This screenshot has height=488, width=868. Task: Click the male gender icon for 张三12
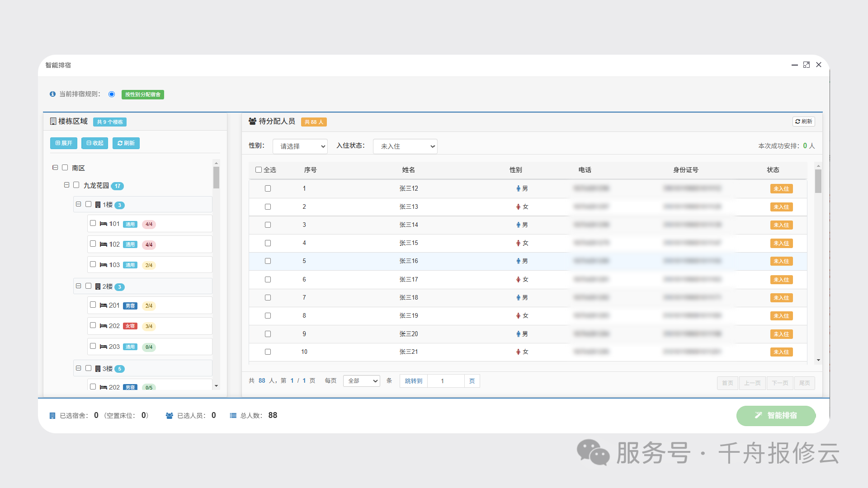518,188
